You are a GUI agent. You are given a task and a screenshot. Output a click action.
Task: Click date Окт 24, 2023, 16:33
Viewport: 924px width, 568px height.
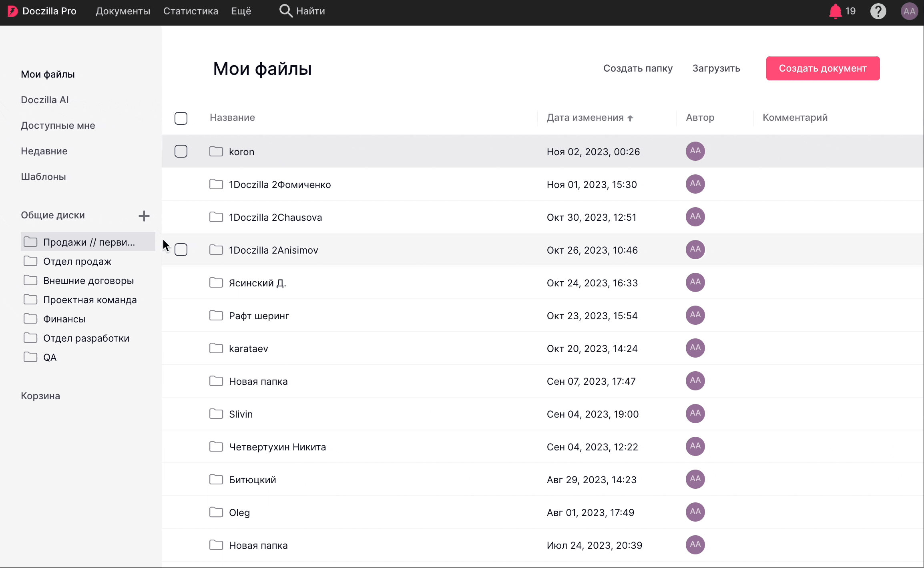point(592,283)
